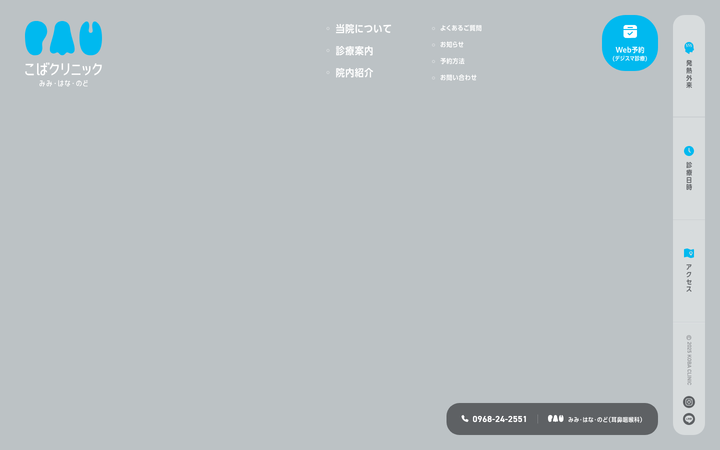The height and width of the screenshot is (450, 720).
Task: Click the こばクリニック logo
Action: [63, 53]
